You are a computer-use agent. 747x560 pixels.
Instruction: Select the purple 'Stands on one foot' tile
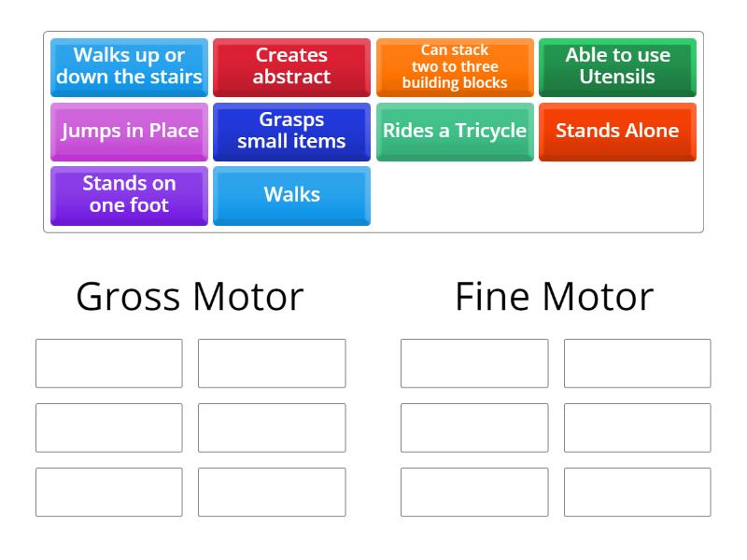tap(129, 195)
